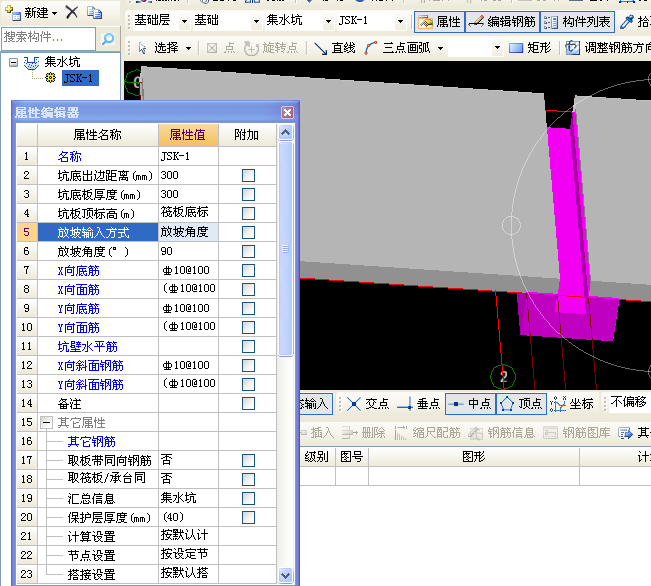The image size is (651, 586).
Task: Click the 坐标 coordinate icon
Action: 558,404
